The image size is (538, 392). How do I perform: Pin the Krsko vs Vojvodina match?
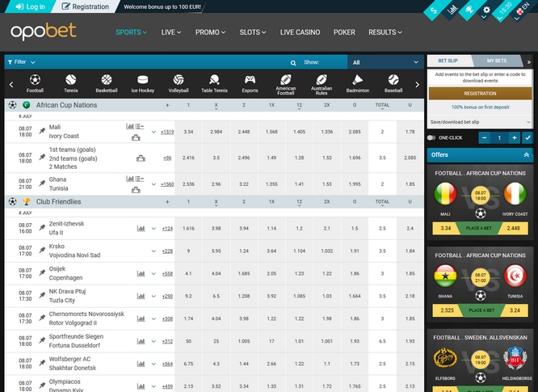pyautogui.click(x=42, y=251)
